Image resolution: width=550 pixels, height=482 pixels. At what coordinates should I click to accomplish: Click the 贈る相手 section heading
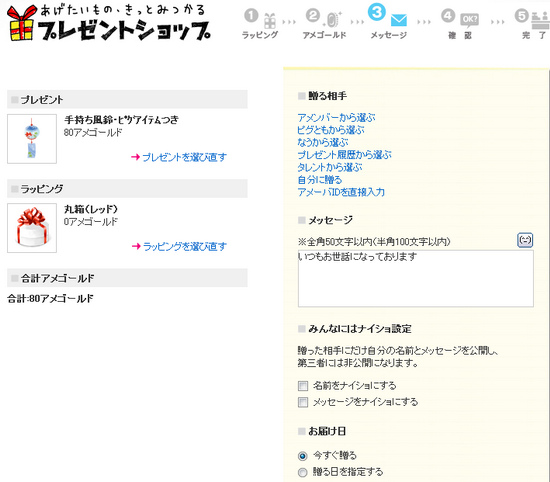click(327, 96)
